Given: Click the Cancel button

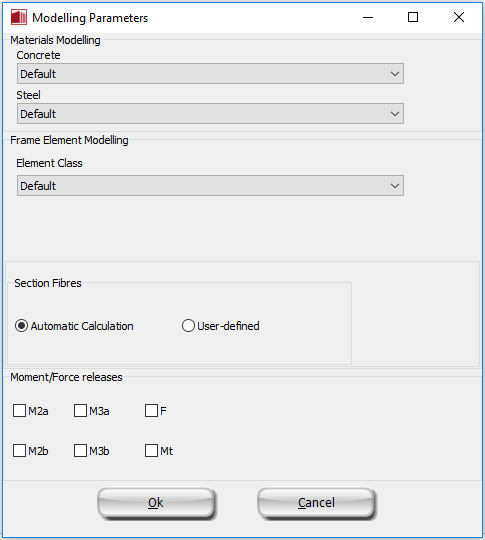Looking at the screenshot, I should tap(317, 503).
